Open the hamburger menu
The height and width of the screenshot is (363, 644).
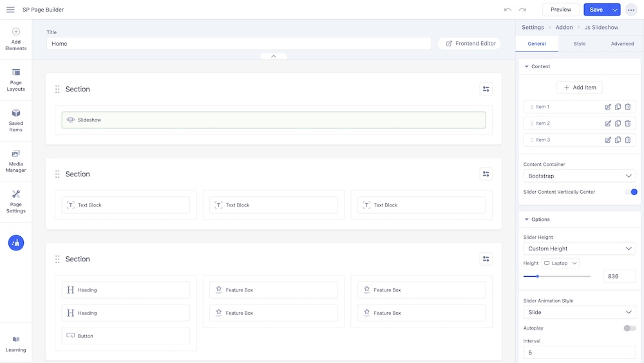[x=10, y=10]
